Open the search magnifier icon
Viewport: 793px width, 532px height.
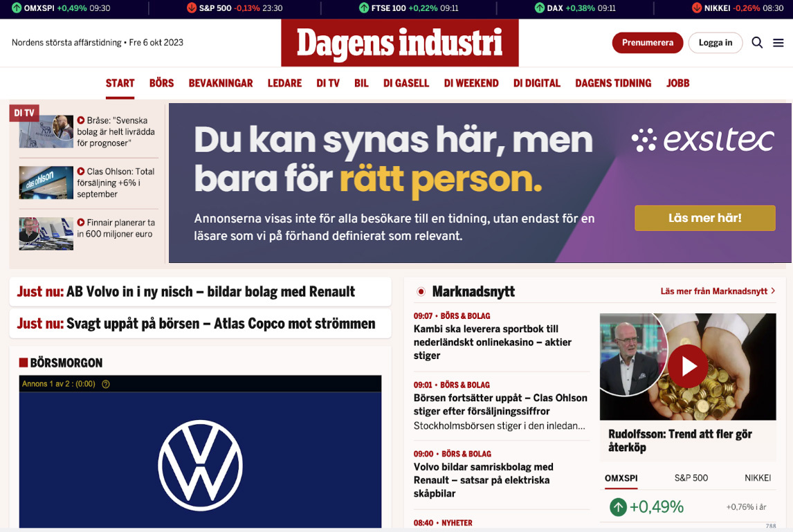[757, 43]
